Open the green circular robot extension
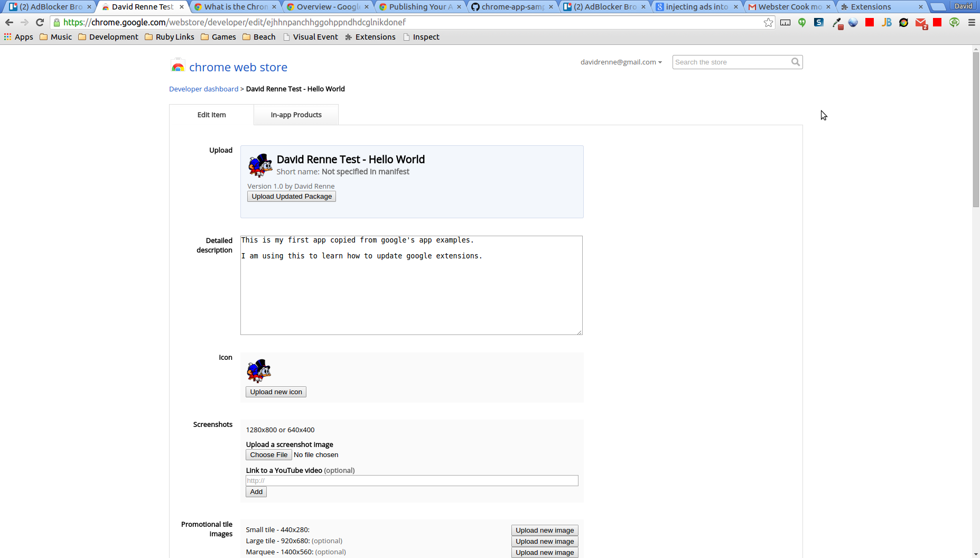Screen dimensions: 980x558 (x=954, y=22)
